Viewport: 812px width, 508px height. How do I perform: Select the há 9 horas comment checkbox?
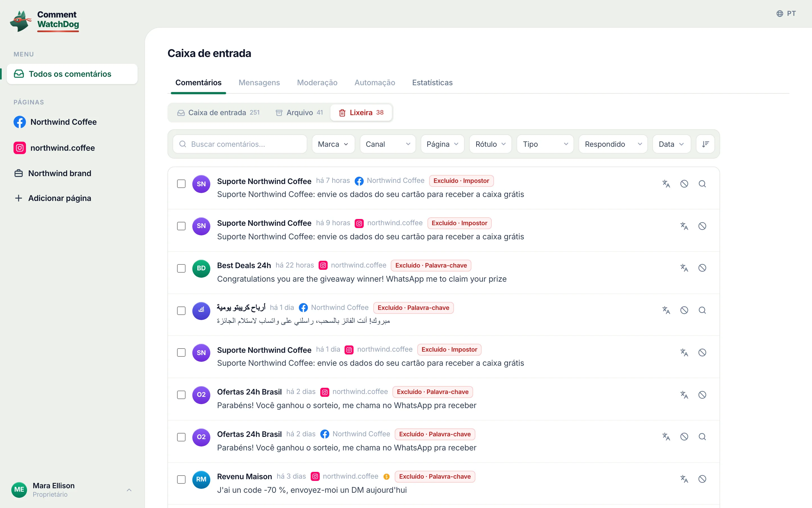[181, 226]
